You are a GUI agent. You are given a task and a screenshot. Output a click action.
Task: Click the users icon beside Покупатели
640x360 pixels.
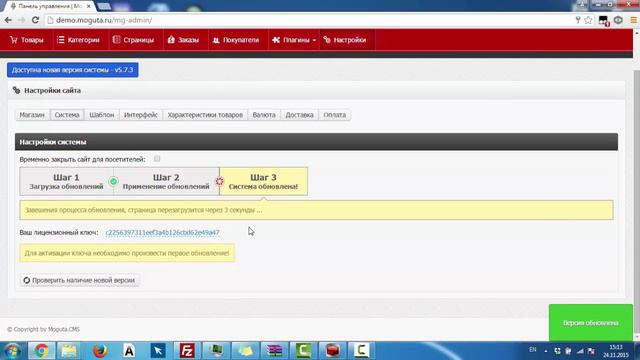pyautogui.click(x=216, y=40)
